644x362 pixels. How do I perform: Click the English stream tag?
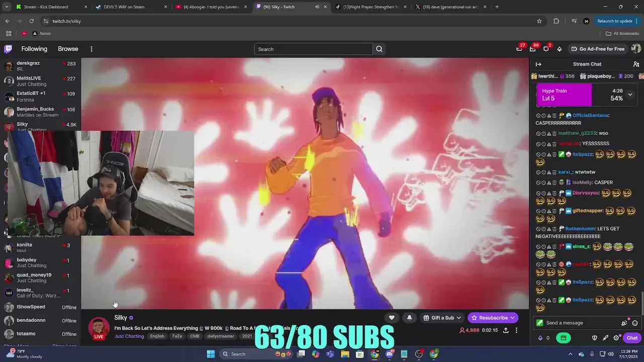tap(157, 336)
